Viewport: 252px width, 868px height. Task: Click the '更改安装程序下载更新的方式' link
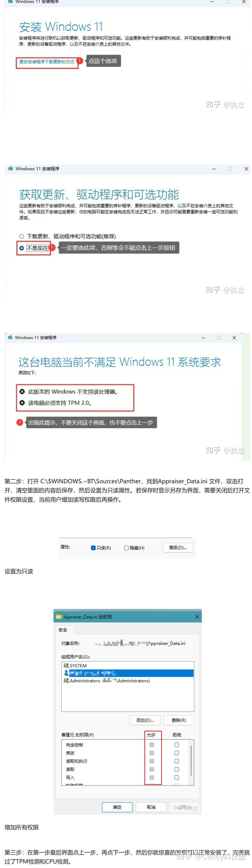pos(47,62)
